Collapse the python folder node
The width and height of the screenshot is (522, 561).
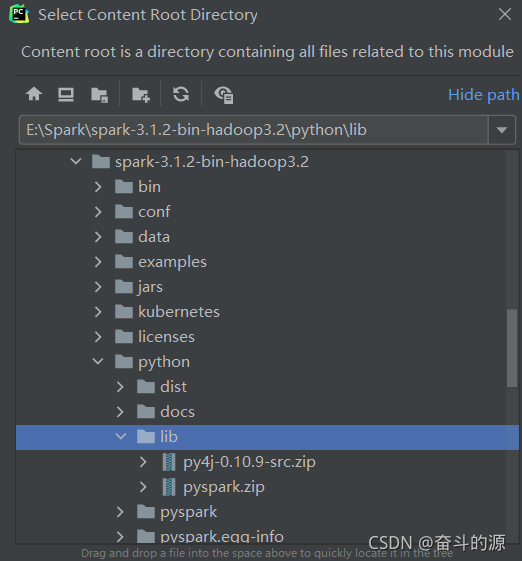98,362
